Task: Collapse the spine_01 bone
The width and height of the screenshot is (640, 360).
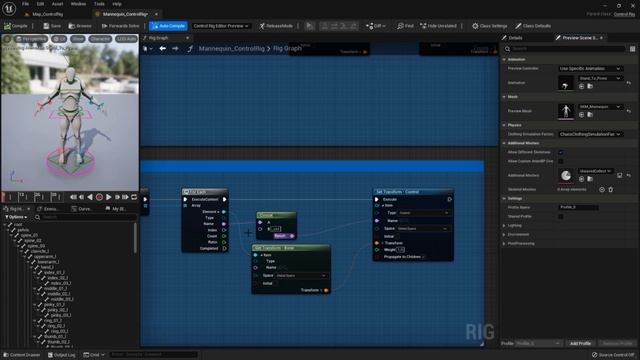Action: point(11,236)
